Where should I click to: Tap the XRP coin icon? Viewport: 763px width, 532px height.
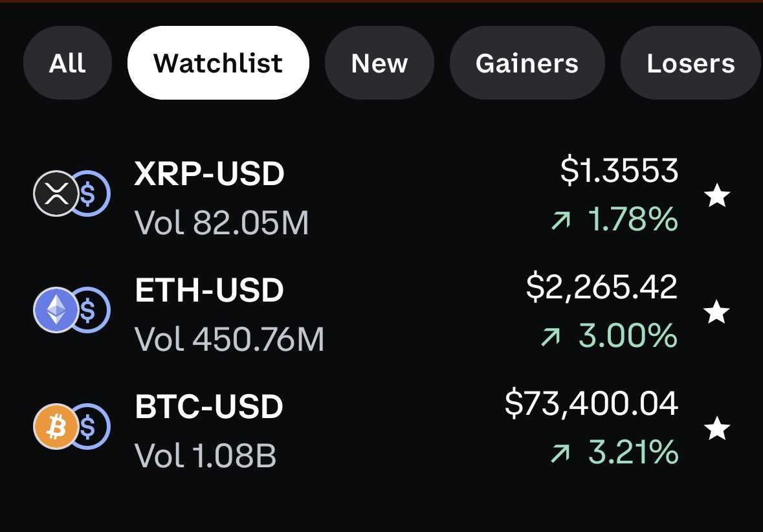pos(56,193)
